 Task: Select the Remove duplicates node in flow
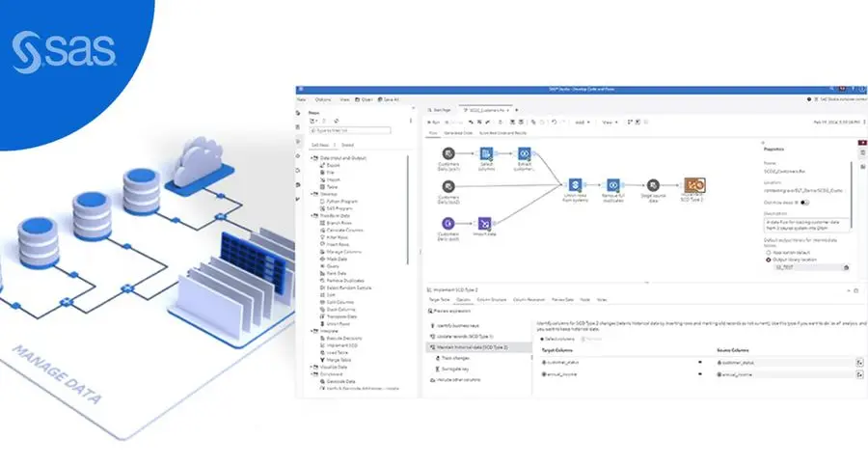[612, 185]
